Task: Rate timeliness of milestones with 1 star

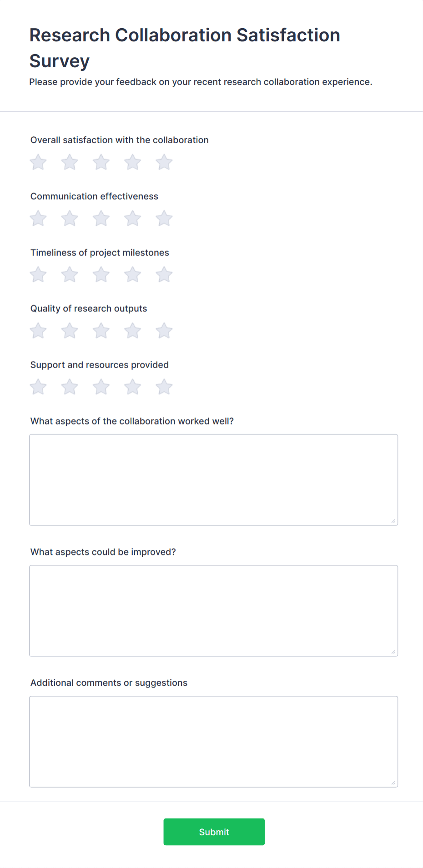Action: [38, 274]
